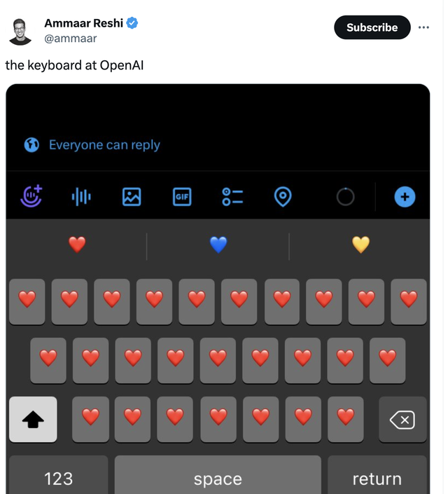The height and width of the screenshot is (494, 448).
Task: Open the Ammaar Reshi profile name
Action: [83, 23]
